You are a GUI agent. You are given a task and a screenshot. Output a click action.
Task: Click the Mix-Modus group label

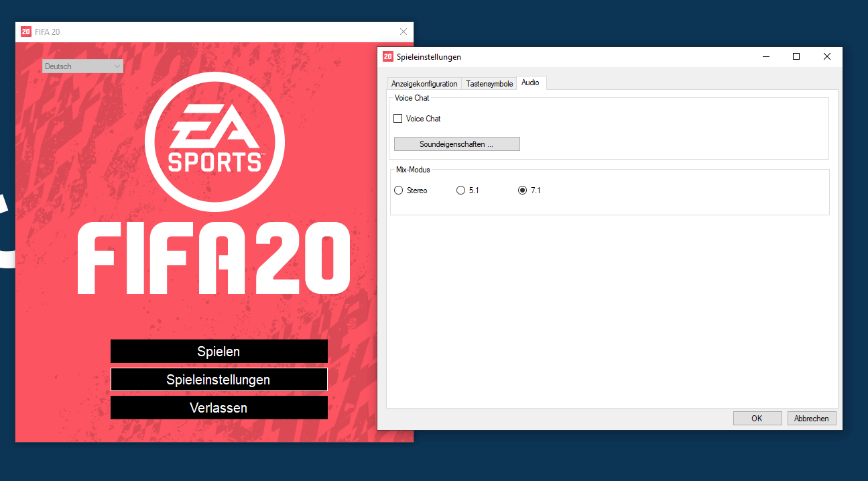click(413, 170)
